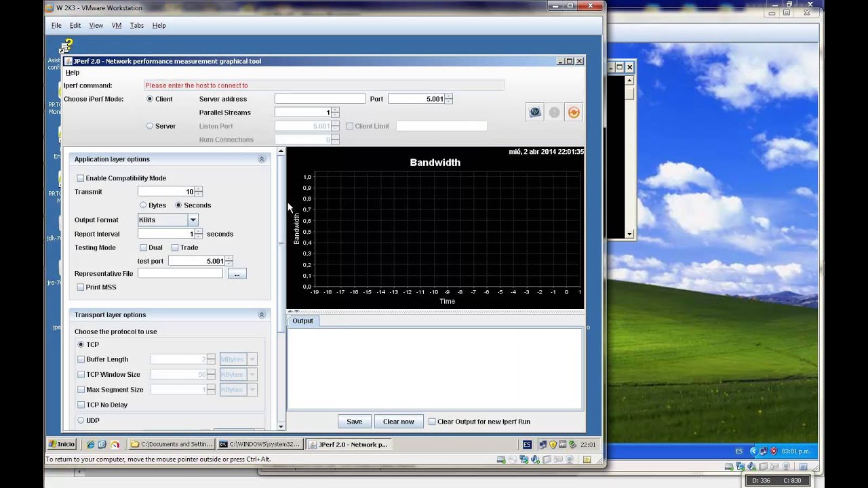Screen dimensions: 868x488
Task: Click the Parallel Streams spinner arrows
Action: pos(335,113)
